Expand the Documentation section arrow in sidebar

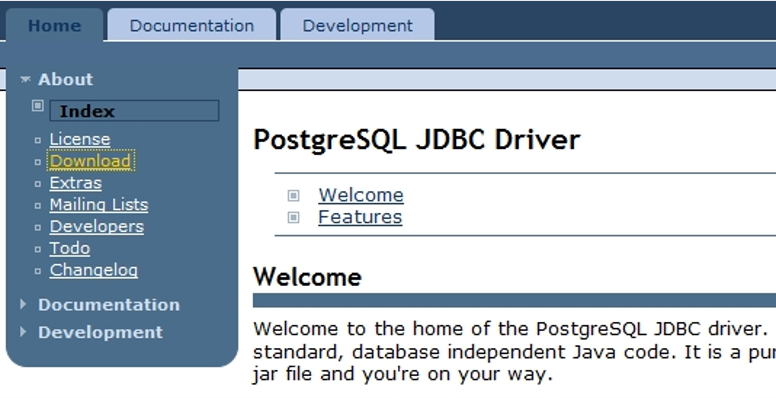coord(23,304)
